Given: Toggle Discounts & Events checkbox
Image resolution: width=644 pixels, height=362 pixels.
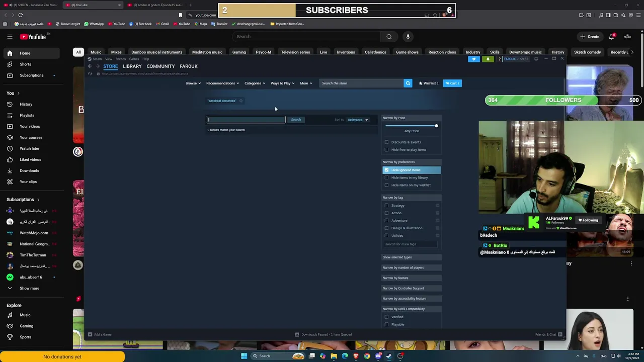Looking at the screenshot, I should (387, 142).
